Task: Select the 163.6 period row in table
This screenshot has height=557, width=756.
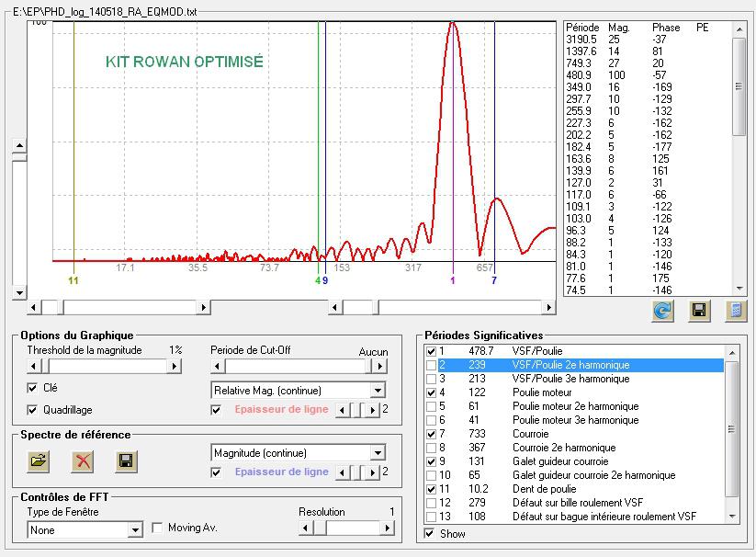Action: coord(647,159)
